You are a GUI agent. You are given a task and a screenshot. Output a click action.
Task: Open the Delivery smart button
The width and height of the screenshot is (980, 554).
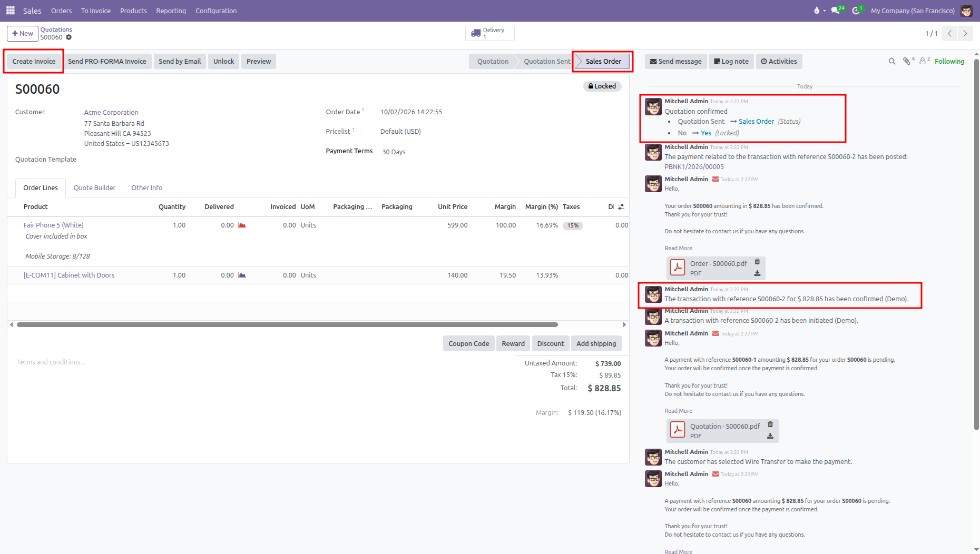click(490, 33)
